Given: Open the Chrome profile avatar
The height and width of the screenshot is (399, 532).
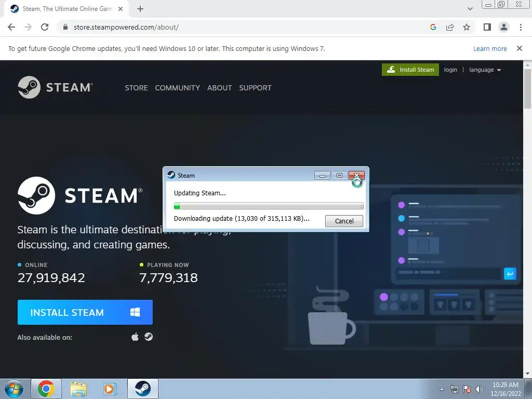Looking at the screenshot, I should 504,27.
